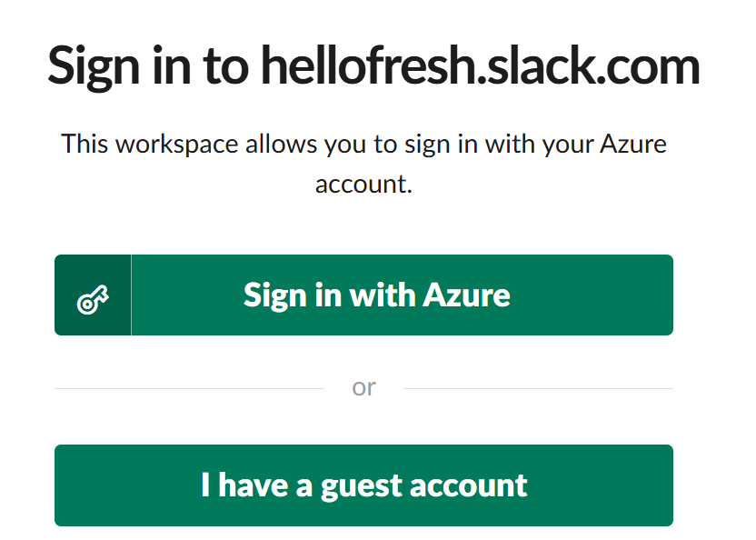Click the "Sign in with Azure" label text
Screen dimensions: 756x540
tap(376, 295)
